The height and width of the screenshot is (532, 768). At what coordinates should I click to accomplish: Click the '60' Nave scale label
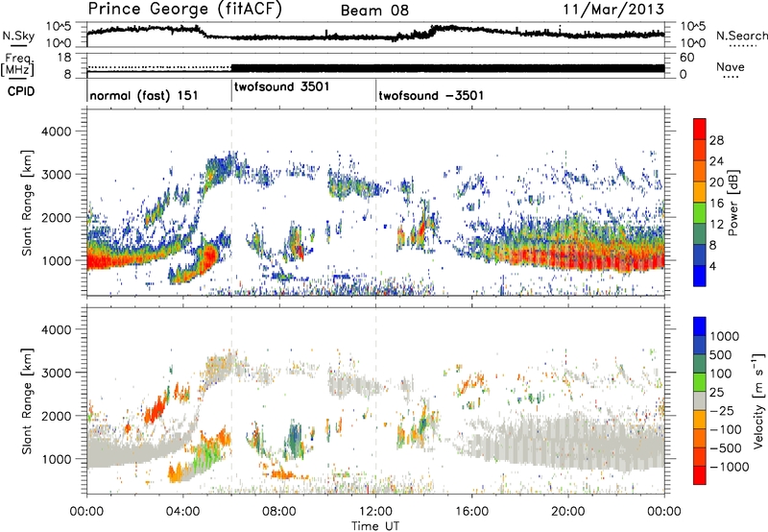coord(686,58)
